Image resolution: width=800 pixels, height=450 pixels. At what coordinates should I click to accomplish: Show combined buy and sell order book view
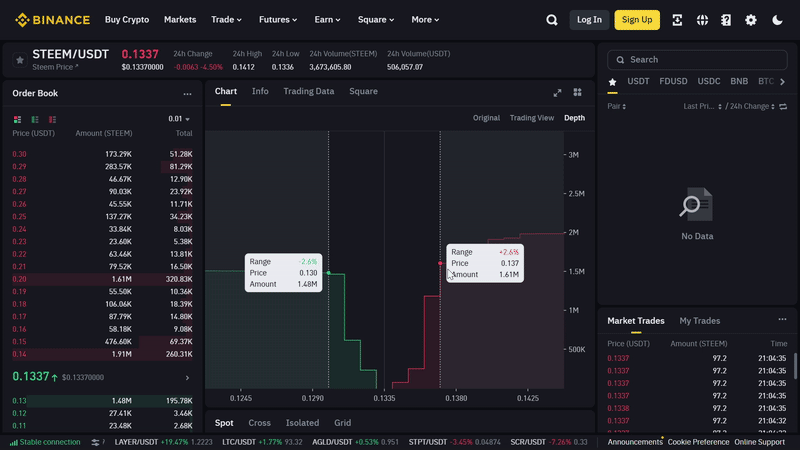click(17, 119)
